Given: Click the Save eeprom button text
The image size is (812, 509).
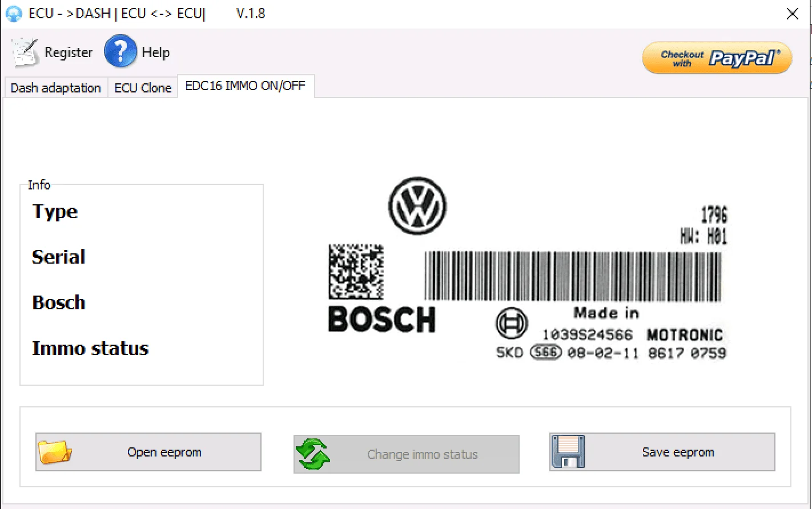Looking at the screenshot, I should [x=678, y=452].
